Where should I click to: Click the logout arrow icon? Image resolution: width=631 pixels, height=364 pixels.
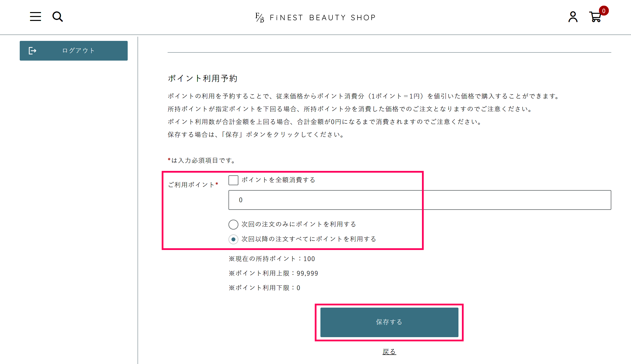33,50
